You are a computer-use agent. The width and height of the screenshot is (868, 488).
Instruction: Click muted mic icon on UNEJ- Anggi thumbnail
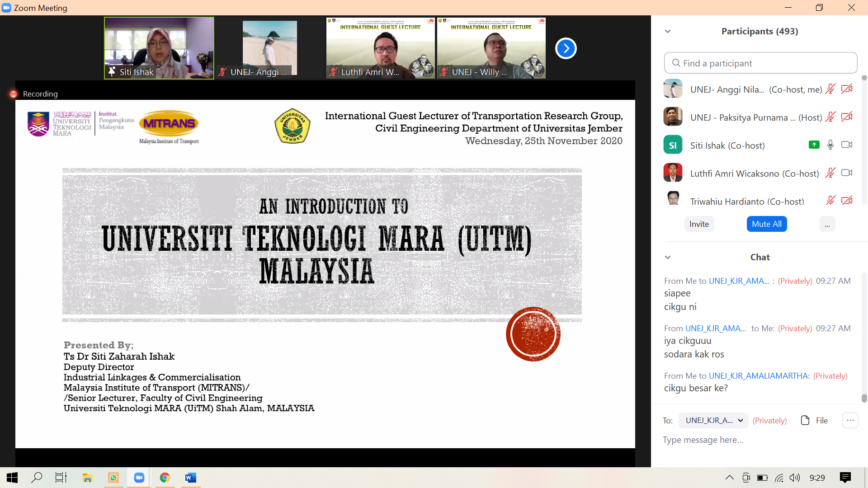tap(222, 72)
